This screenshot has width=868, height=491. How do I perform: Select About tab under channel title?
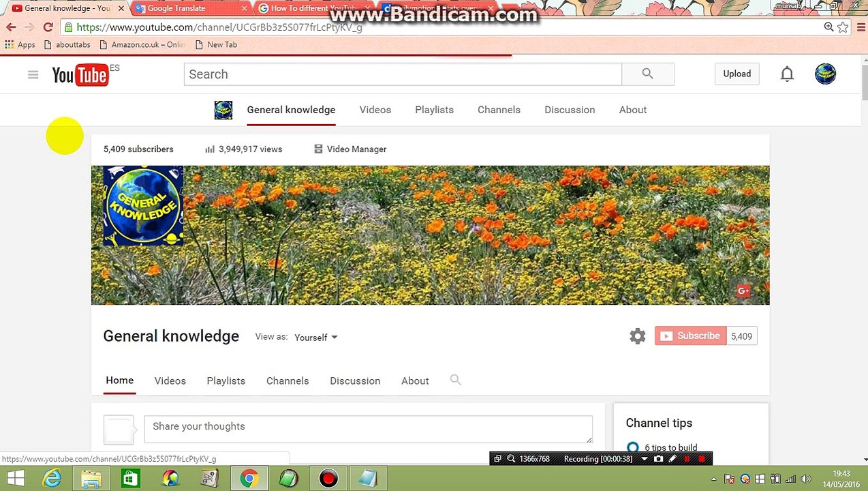415,381
